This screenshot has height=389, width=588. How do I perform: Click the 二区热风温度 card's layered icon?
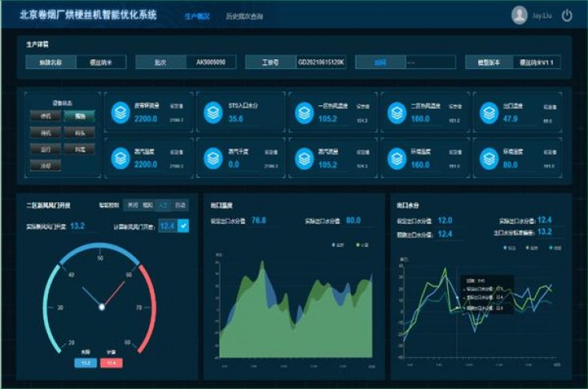(x=397, y=113)
